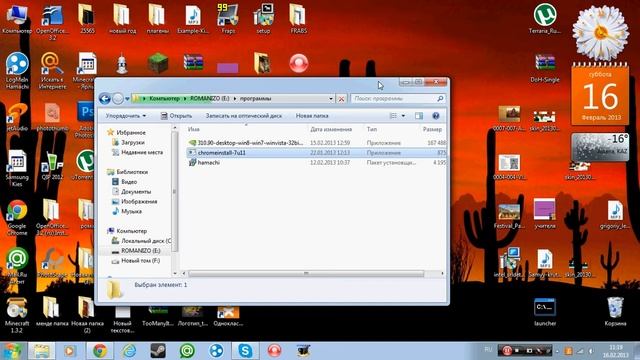Click the search box in Explorer

pos(397,98)
